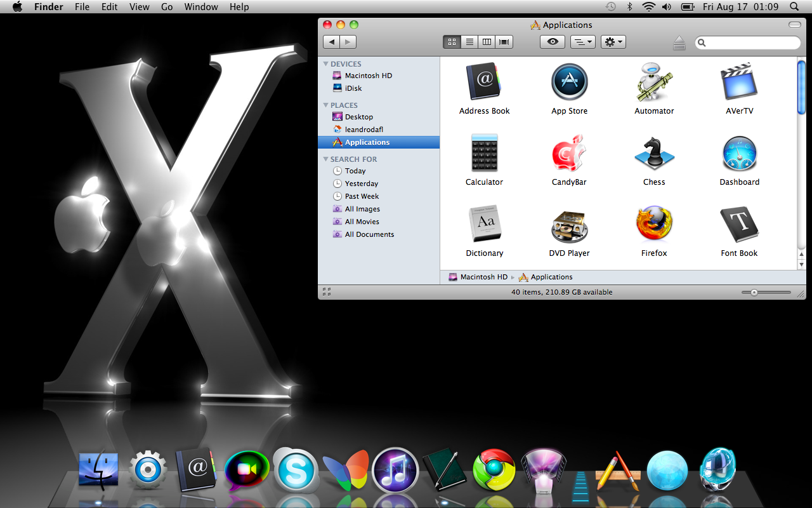Open the Help menu
Screen dimensions: 812x508
pos(239,7)
